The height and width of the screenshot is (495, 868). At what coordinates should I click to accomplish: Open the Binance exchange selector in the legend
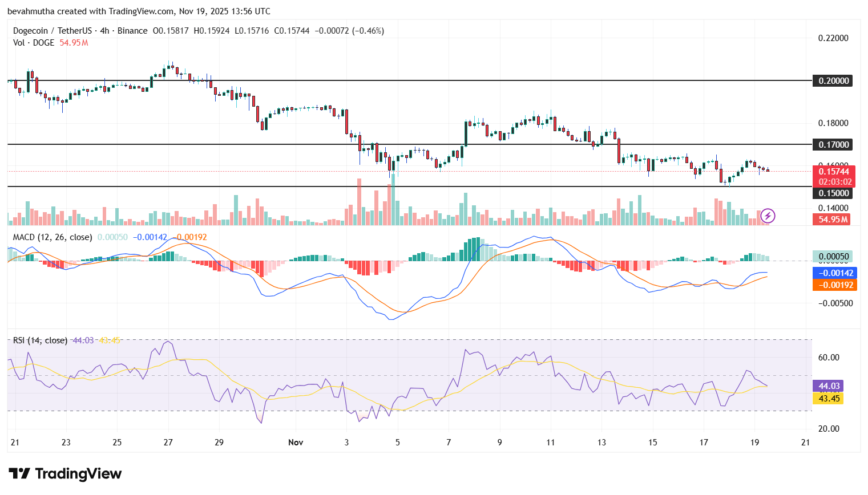(x=132, y=31)
